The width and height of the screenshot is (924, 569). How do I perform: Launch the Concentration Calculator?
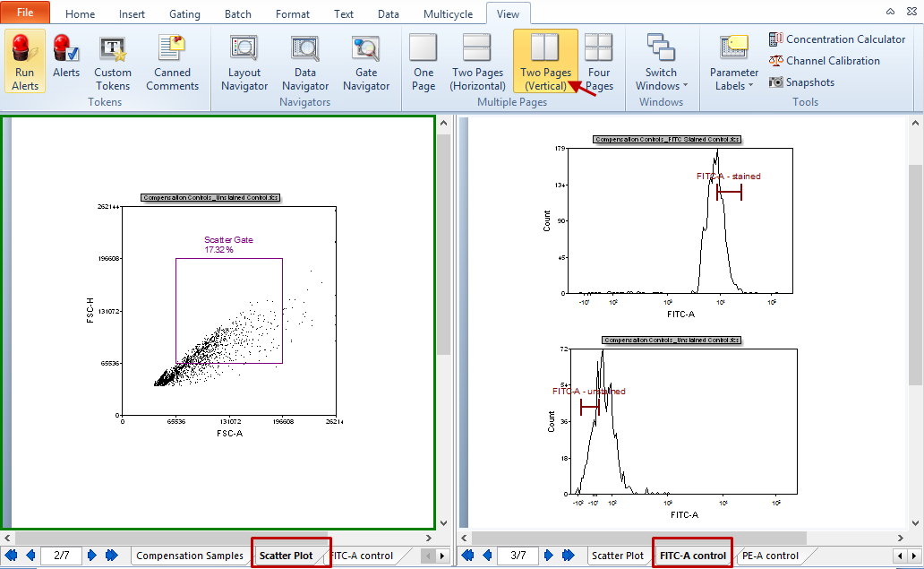[x=837, y=39]
